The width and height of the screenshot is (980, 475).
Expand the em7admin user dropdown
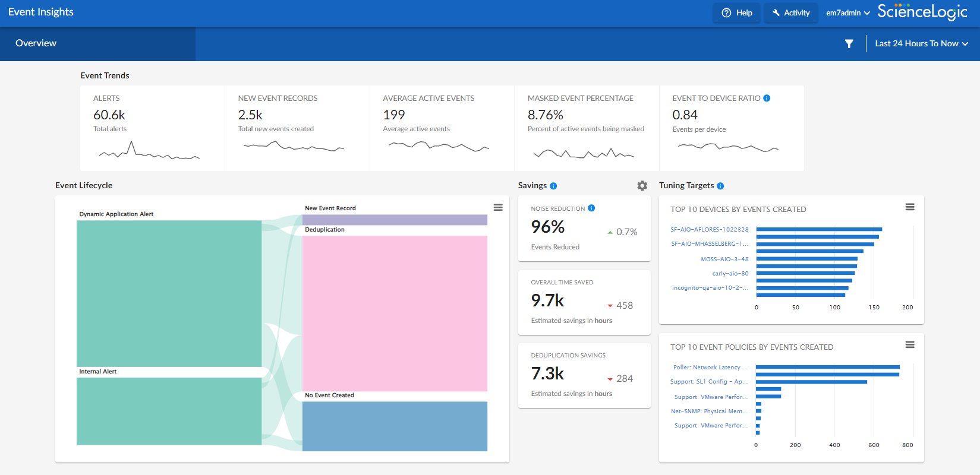(x=847, y=12)
